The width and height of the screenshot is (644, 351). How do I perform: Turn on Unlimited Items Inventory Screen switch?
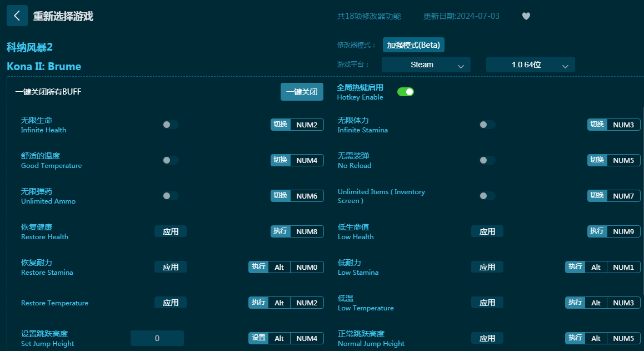(487, 196)
